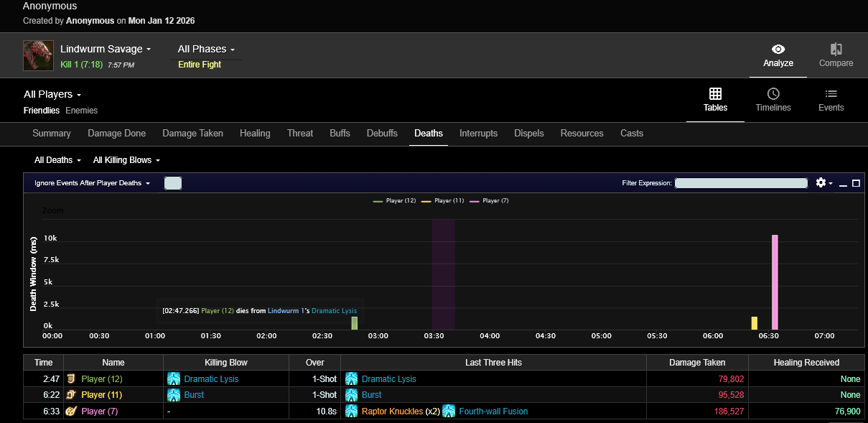Image resolution: width=868 pixels, height=423 pixels.
Task: Open the Damage Done tab
Action: point(116,133)
